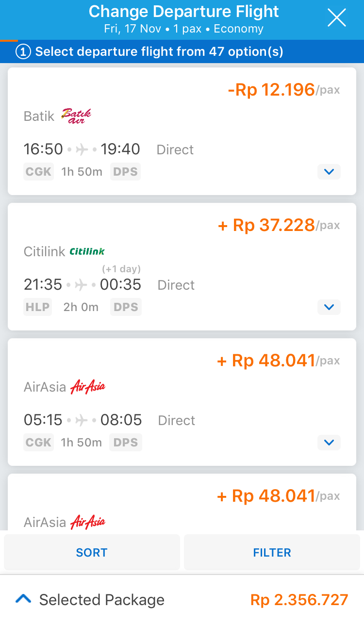Open the SORT options

point(92,552)
